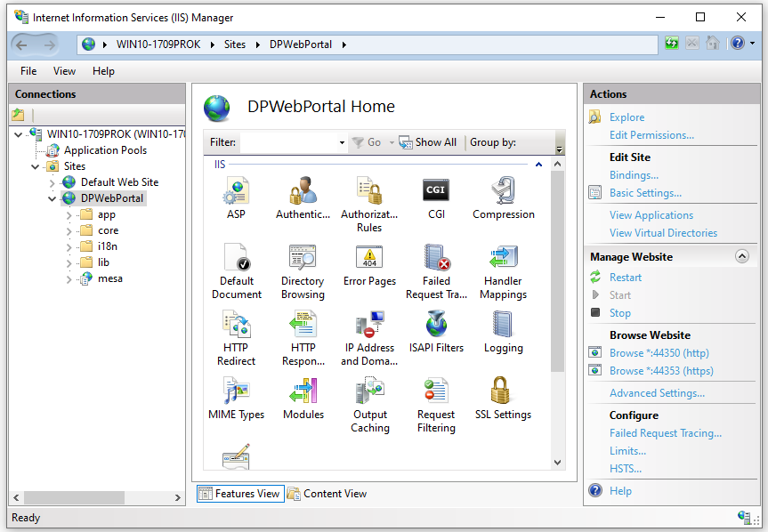The width and height of the screenshot is (768, 532).
Task: Collapse the Sites tree node
Action: tap(36, 167)
